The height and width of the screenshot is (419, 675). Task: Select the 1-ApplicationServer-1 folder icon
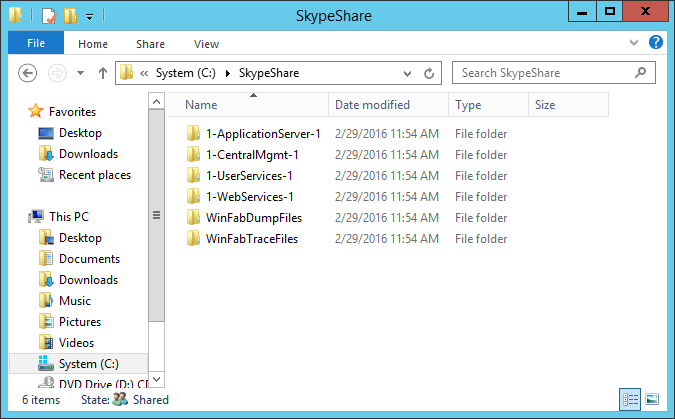193,133
